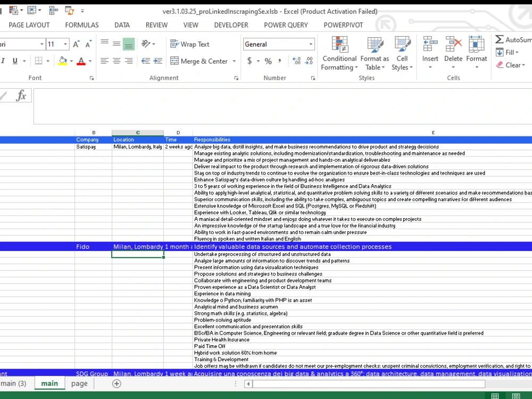
Task: Apply red font color
Action: pos(81,61)
